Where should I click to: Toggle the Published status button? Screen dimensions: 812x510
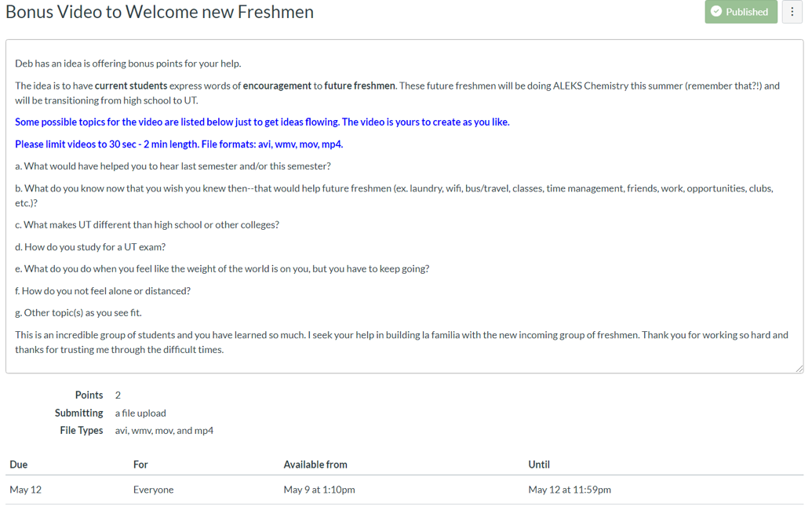[741, 12]
